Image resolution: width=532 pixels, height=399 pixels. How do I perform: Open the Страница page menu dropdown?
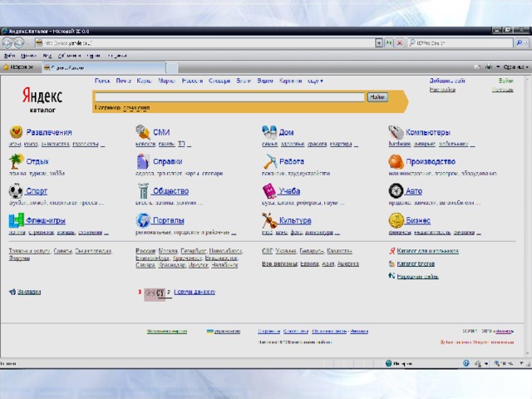coord(515,66)
